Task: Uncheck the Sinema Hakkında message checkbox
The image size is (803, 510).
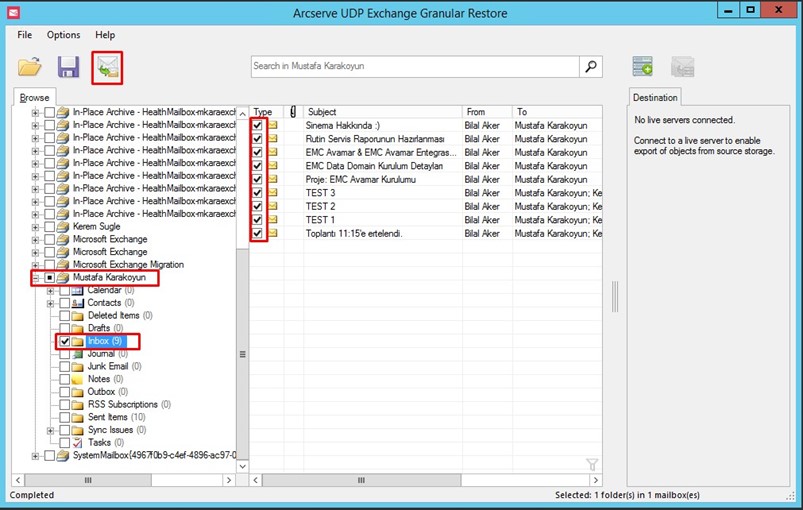Action: tap(257, 125)
